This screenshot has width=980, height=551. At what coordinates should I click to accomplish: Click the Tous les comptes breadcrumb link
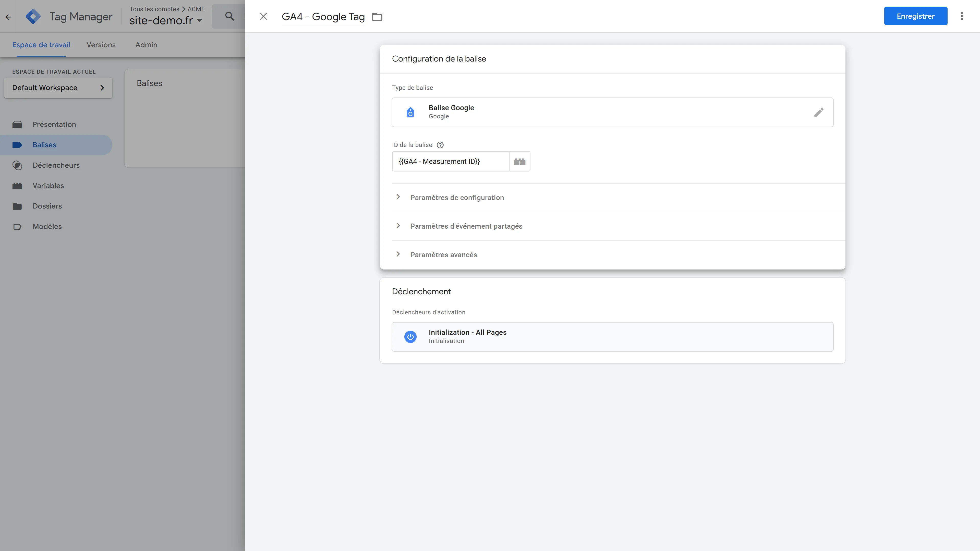(x=154, y=9)
